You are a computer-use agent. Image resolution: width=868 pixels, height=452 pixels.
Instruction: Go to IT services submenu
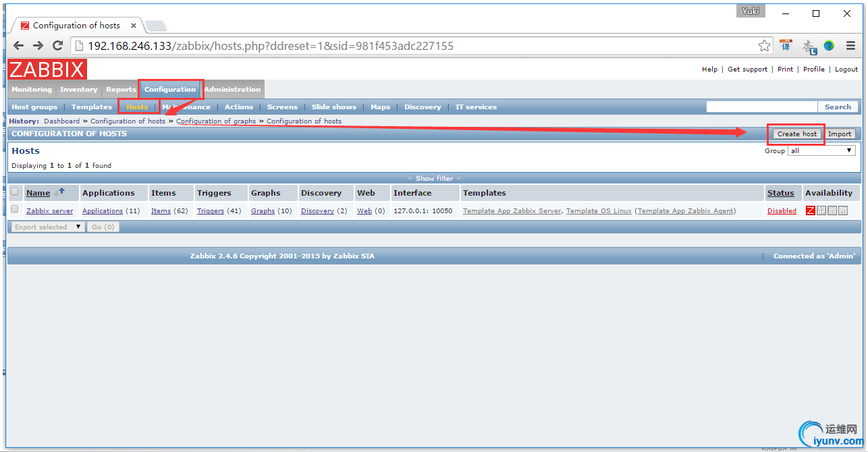tap(476, 107)
